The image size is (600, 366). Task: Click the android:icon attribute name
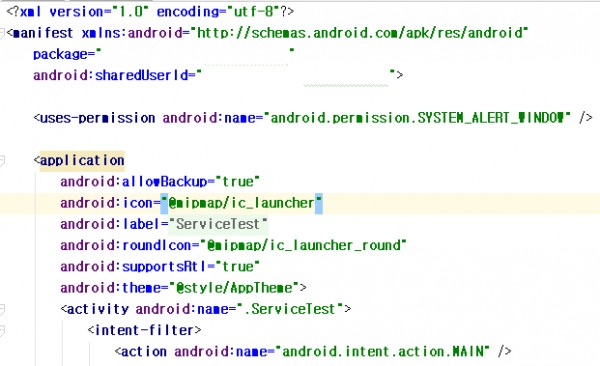(106, 203)
